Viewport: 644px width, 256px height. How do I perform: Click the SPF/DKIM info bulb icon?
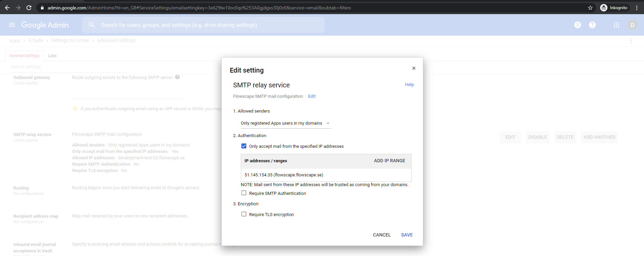coord(75,109)
